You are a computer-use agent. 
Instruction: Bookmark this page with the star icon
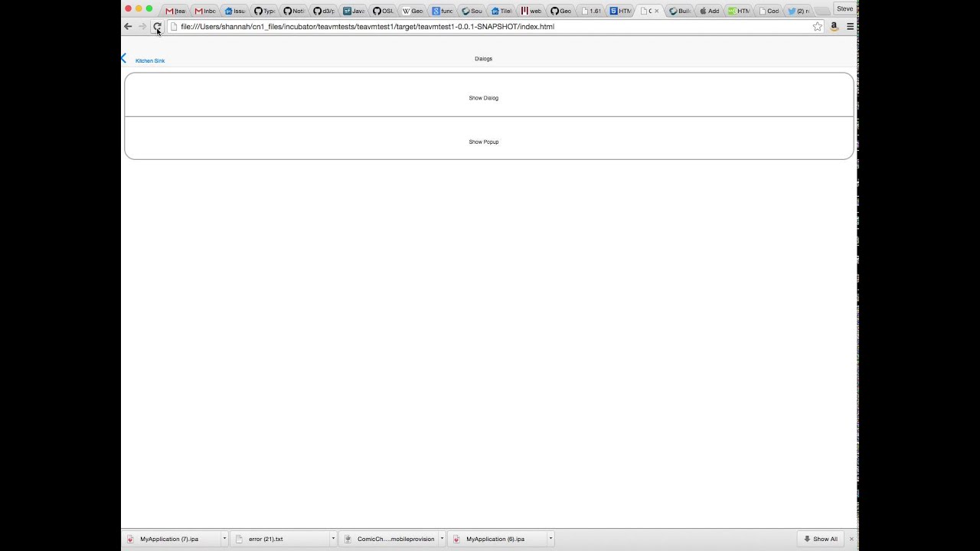pyautogui.click(x=817, y=27)
